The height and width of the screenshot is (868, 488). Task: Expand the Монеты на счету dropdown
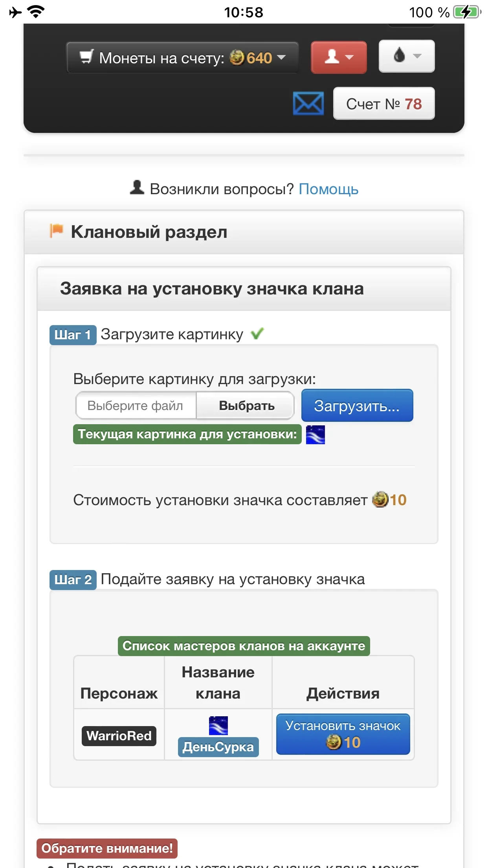click(x=182, y=57)
